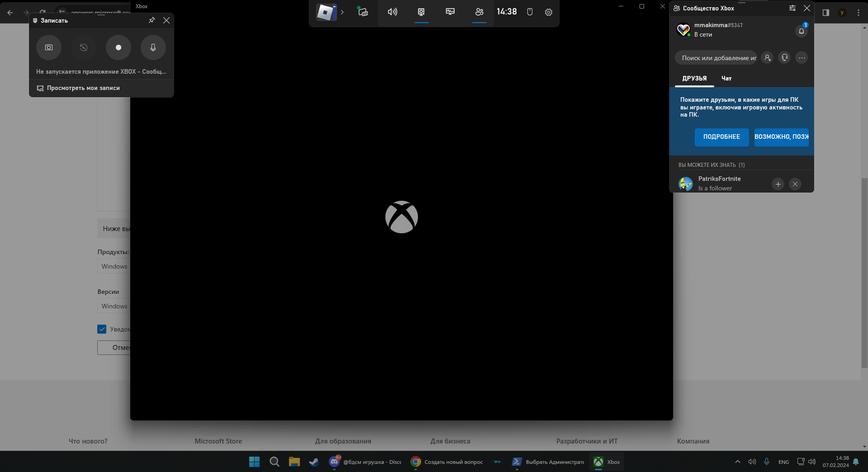Close the Записать capture widget
868x472 pixels.
166,20
